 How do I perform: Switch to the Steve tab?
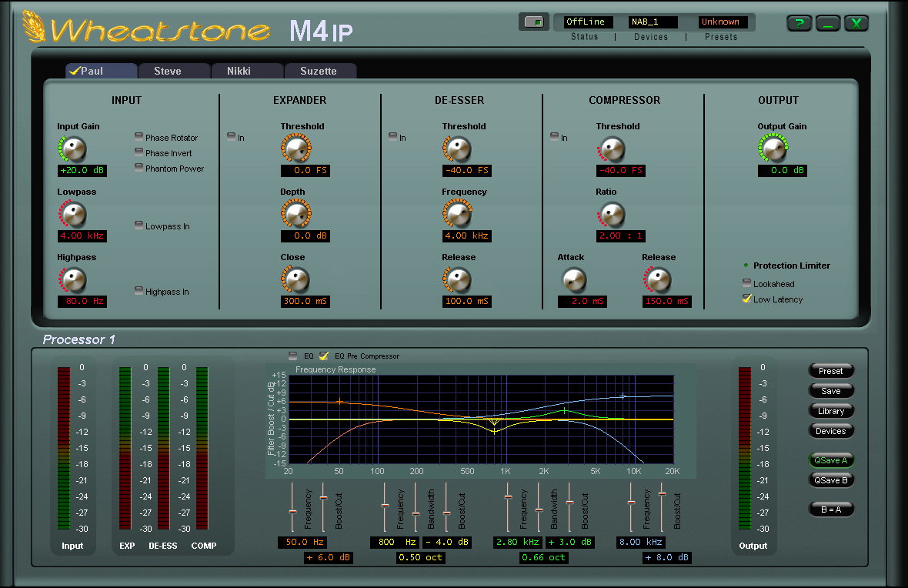(x=175, y=71)
